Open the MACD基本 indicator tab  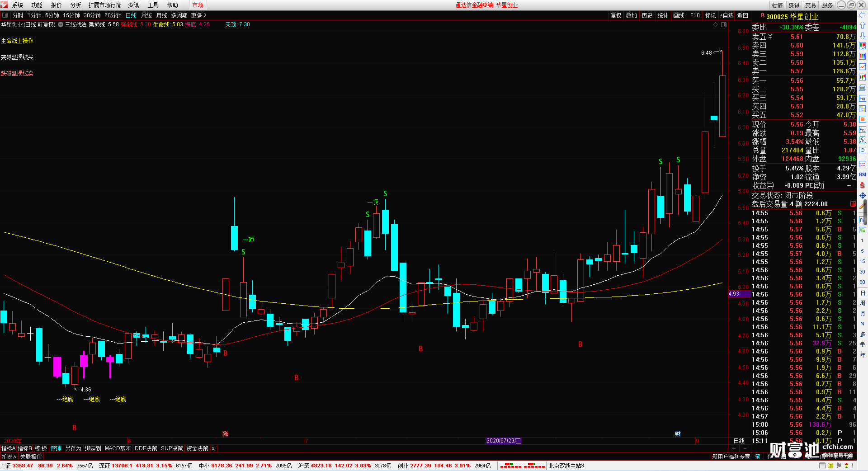point(118,448)
